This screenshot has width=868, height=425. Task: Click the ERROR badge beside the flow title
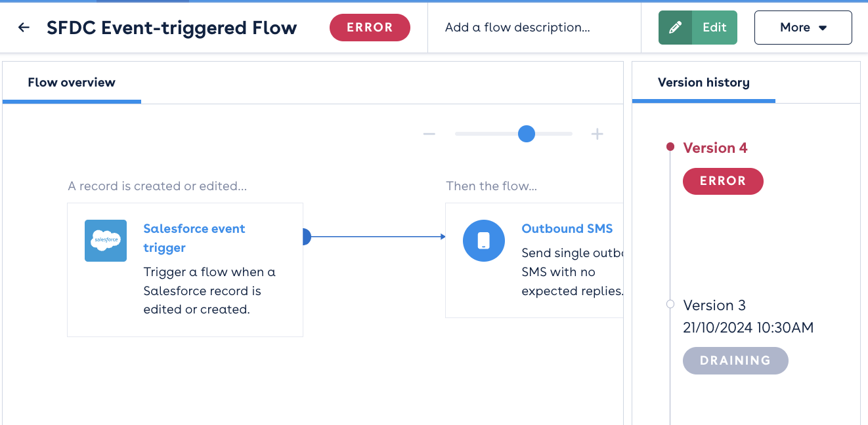pos(370,28)
